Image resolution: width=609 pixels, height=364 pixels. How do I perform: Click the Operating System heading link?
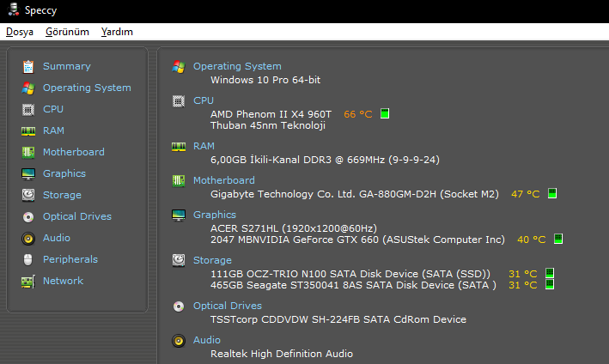(237, 66)
